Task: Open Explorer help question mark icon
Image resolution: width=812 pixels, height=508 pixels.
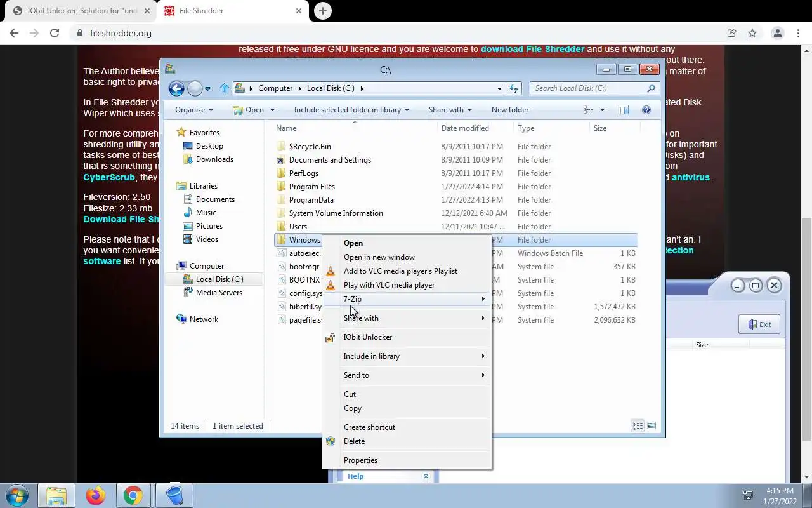Action: pyautogui.click(x=646, y=110)
